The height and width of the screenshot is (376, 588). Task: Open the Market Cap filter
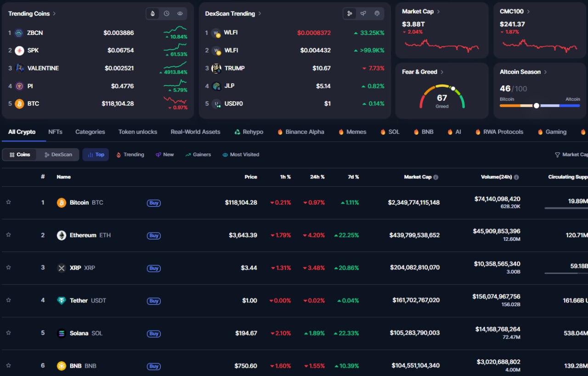coord(571,154)
